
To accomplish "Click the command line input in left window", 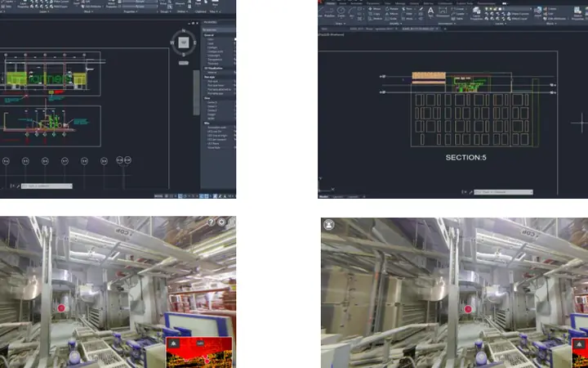I will (47, 186).
